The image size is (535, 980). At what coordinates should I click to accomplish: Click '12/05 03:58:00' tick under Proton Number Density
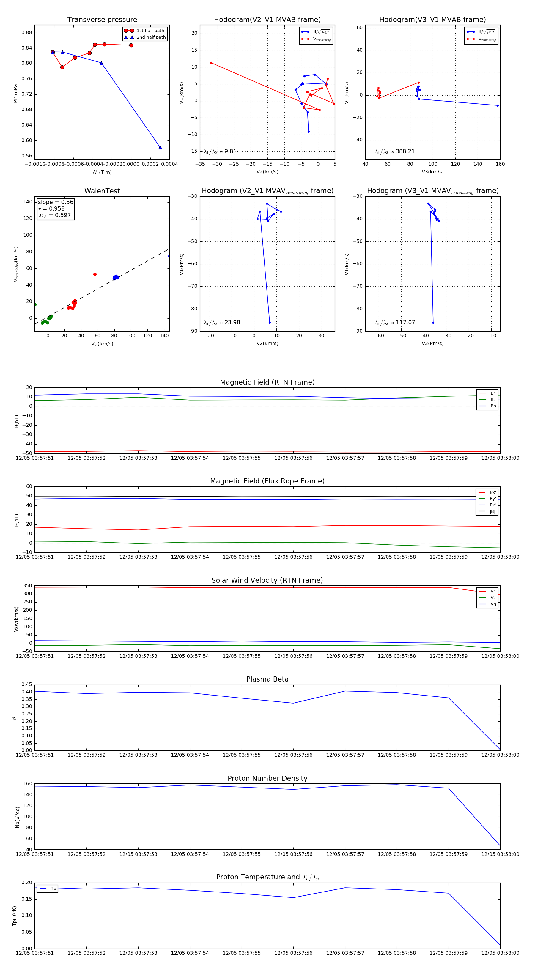pos(500,854)
